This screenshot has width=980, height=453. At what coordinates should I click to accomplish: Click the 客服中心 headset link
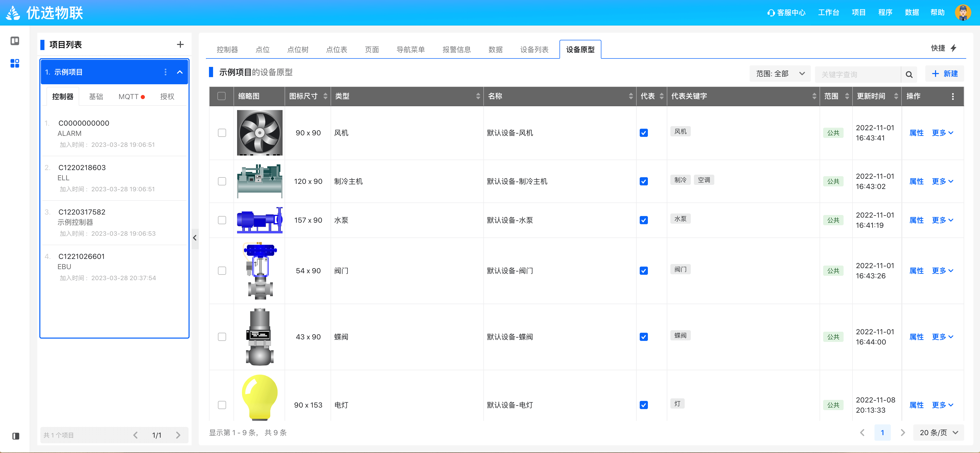786,13
